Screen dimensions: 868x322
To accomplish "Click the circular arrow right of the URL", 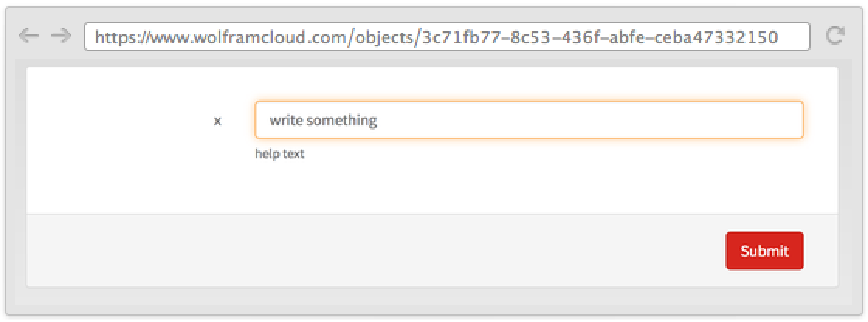I will pyautogui.click(x=835, y=36).
